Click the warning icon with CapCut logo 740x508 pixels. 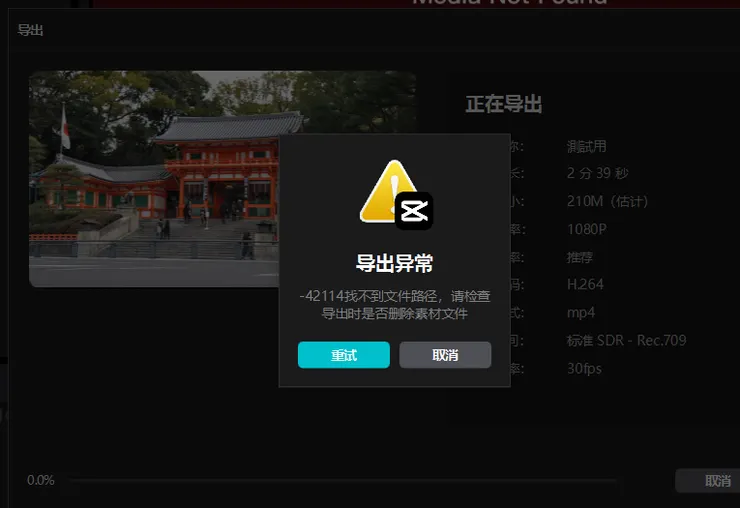(x=396, y=195)
